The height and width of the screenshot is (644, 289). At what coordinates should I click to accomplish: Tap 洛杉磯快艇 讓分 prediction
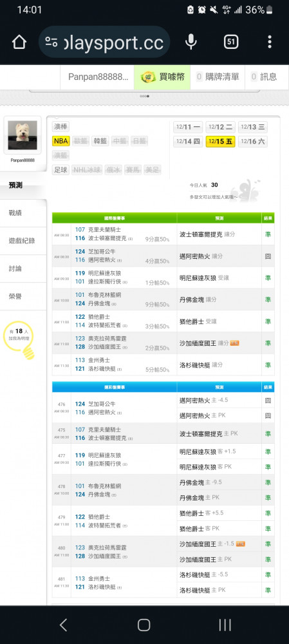[x=201, y=365]
